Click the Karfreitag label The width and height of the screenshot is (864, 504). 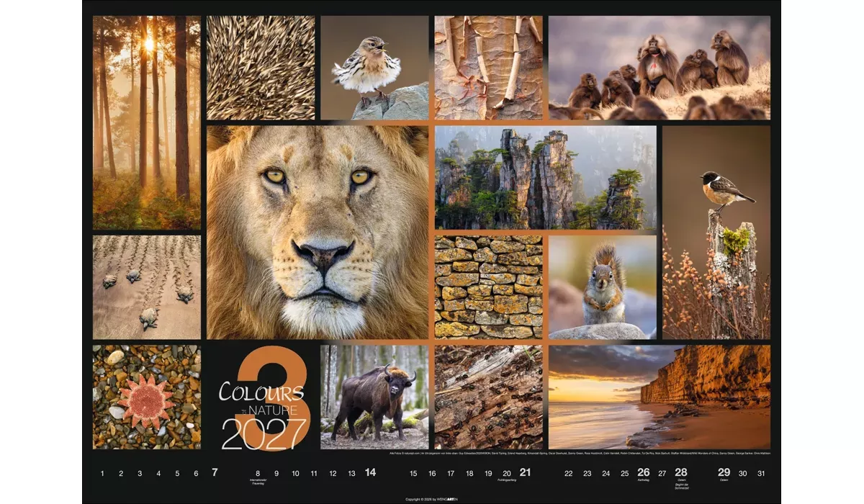[x=644, y=480]
